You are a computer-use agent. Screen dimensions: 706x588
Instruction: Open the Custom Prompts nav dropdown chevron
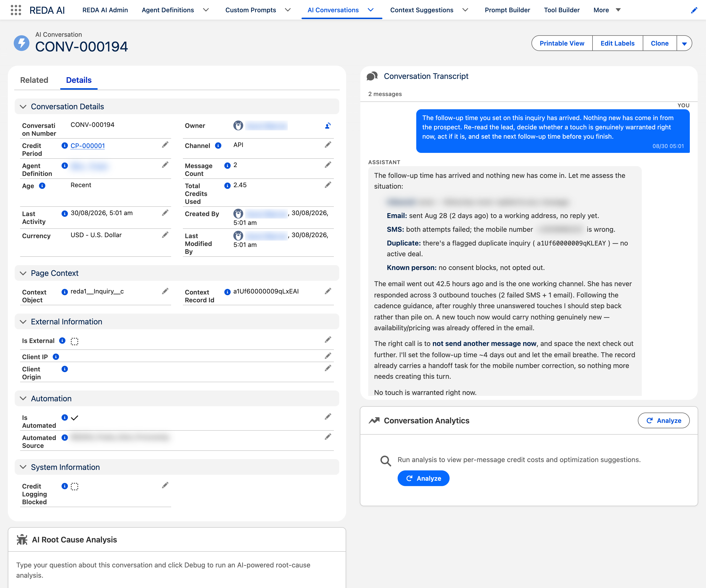[x=288, y=10]
